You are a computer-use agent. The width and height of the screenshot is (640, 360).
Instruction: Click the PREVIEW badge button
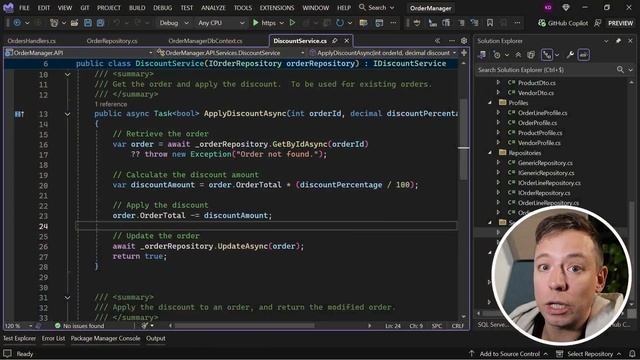tap(620, 23)
